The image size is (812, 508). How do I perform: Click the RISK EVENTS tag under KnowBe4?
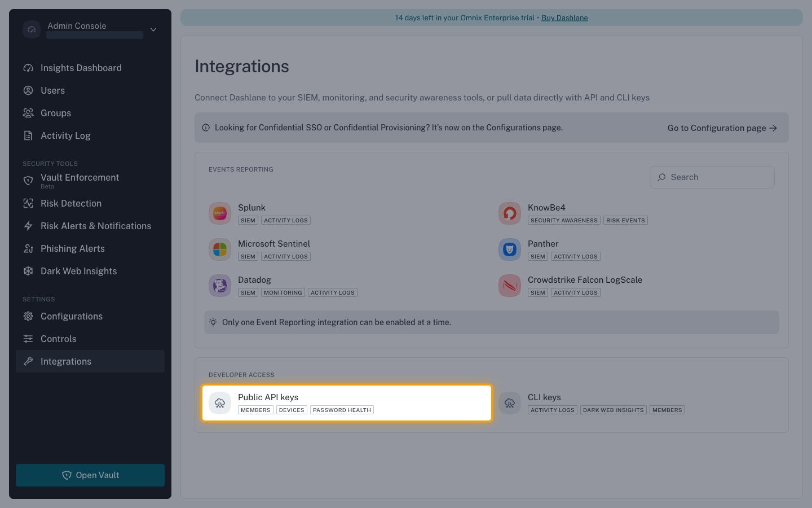coord(625,220)
